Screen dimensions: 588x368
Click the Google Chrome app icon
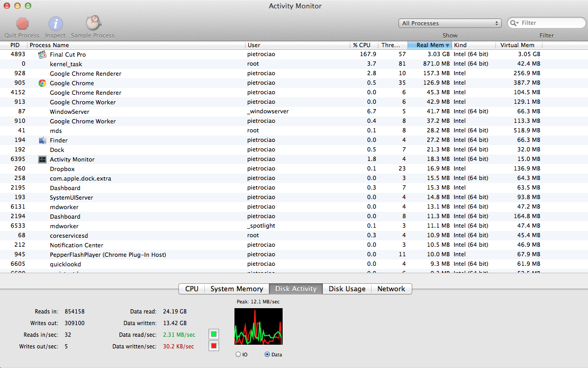(42, 83)
